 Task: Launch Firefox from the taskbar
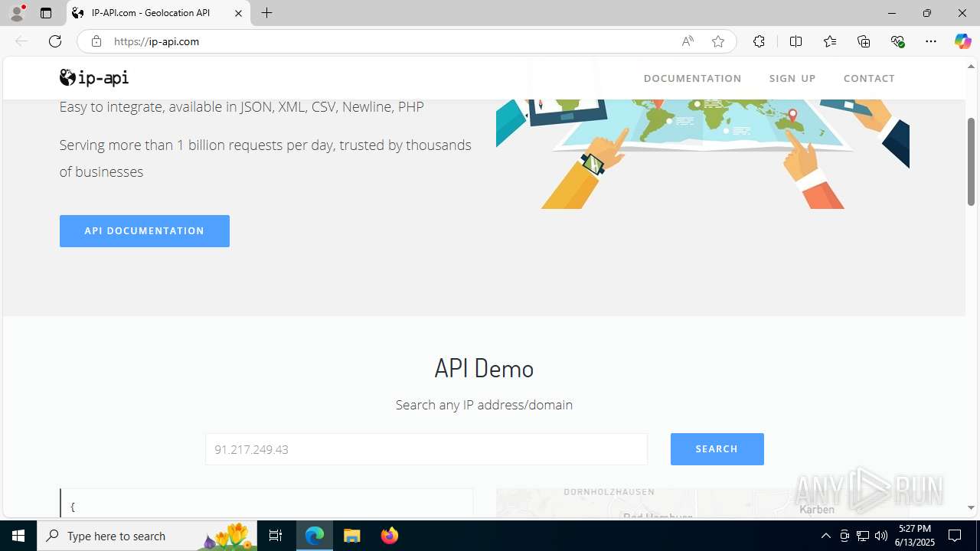tap(389, 536)
